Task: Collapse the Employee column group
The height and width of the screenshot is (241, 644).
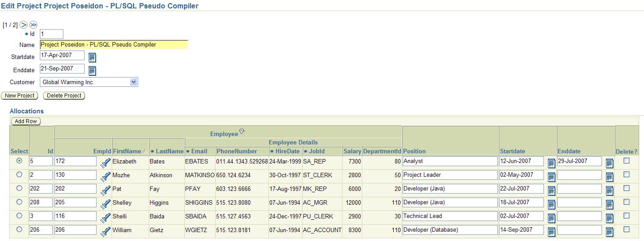Action: pos(242,132)
